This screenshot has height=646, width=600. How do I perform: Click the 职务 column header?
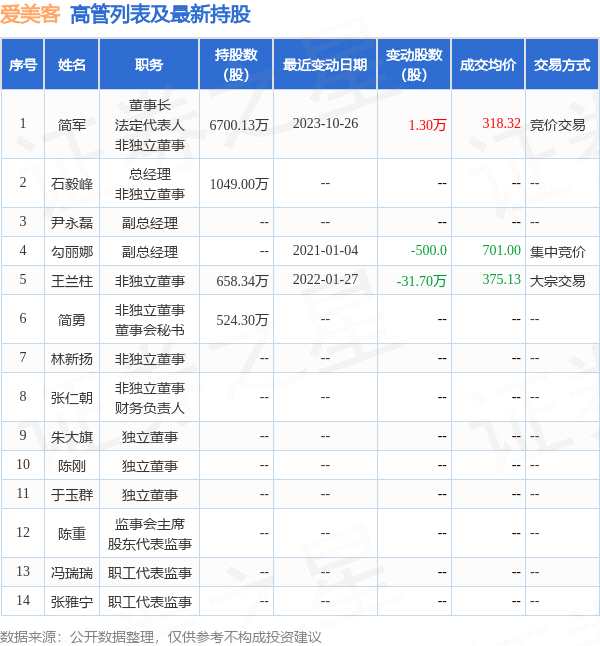pyautogui.click(x=149, y=65)
